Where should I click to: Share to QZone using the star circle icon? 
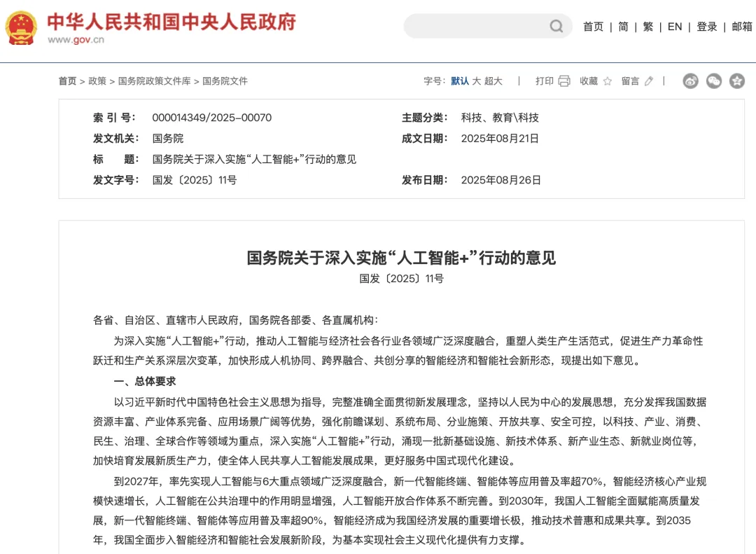[737, 81]
